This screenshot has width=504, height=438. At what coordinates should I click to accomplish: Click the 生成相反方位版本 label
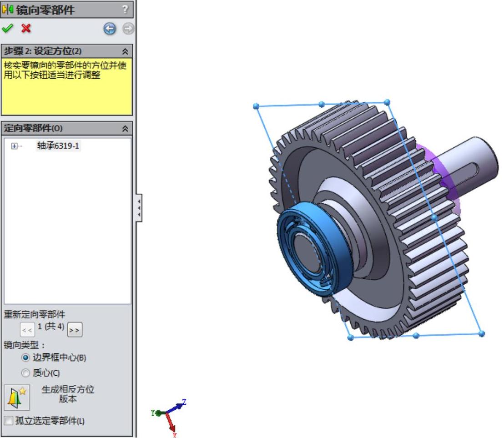[x=68, y=394]
